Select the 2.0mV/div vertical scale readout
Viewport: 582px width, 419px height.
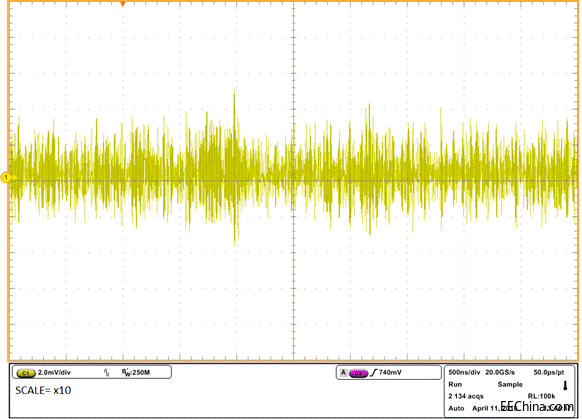coord(54,372)
